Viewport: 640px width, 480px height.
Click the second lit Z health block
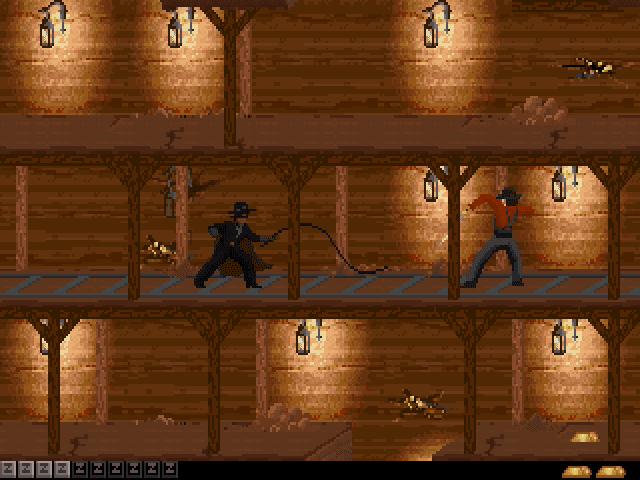25,470
